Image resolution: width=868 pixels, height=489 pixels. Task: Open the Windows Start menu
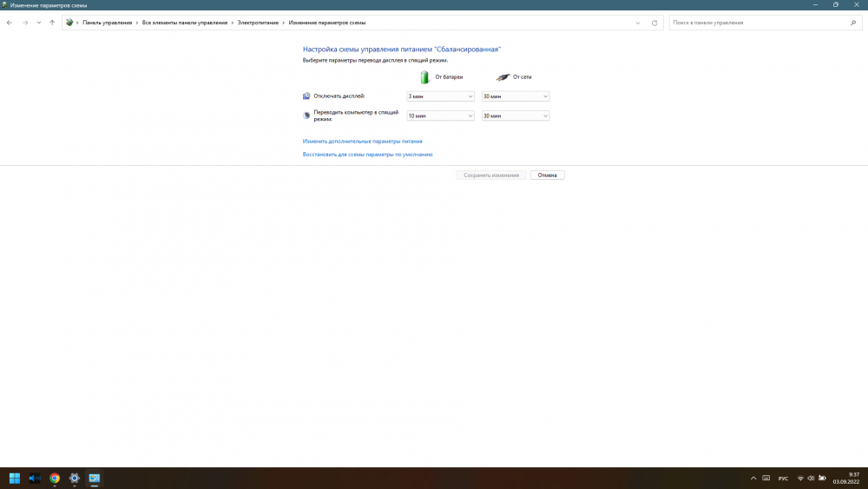pos(15,478)
